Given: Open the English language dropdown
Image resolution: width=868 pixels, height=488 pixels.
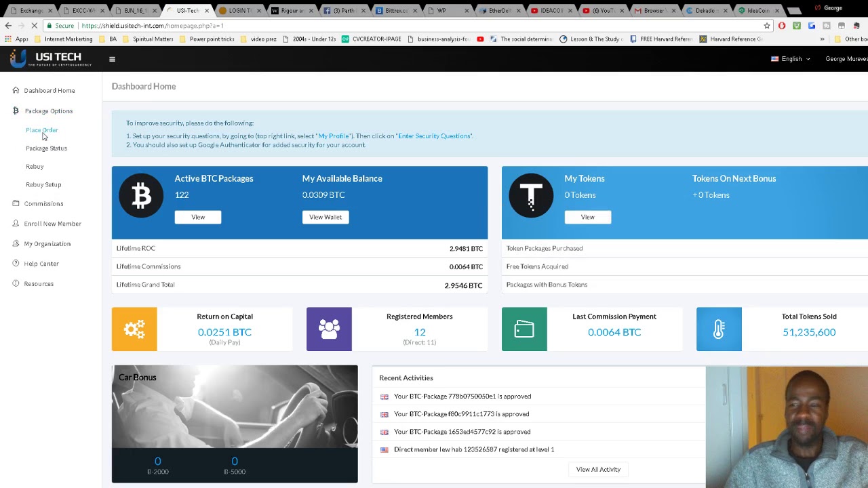Looking at the screenshot, I should pos(791,59).
